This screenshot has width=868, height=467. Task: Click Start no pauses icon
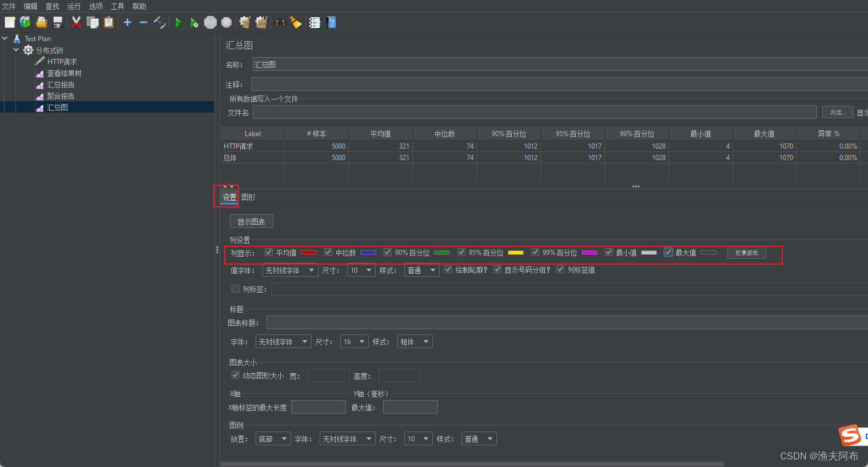click(x=194, y=22)
